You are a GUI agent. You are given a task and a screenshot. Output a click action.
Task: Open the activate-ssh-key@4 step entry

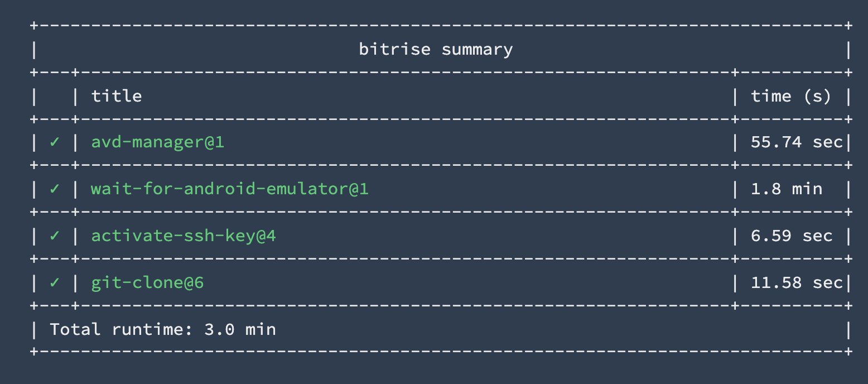(184, 236)
